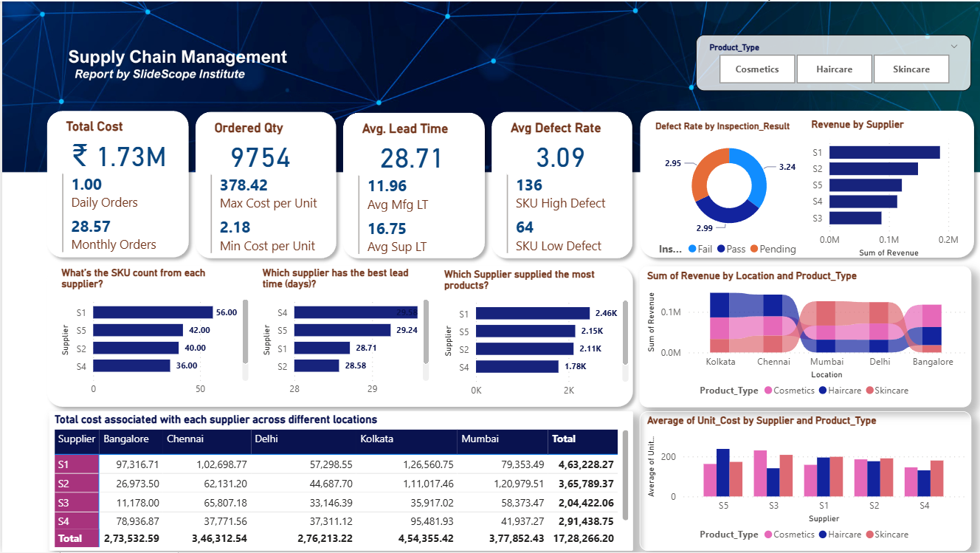Select the S1 bar in Revenue by Supplier
The width and height of the screenshot is (980, 553).
tap(884, 152)
